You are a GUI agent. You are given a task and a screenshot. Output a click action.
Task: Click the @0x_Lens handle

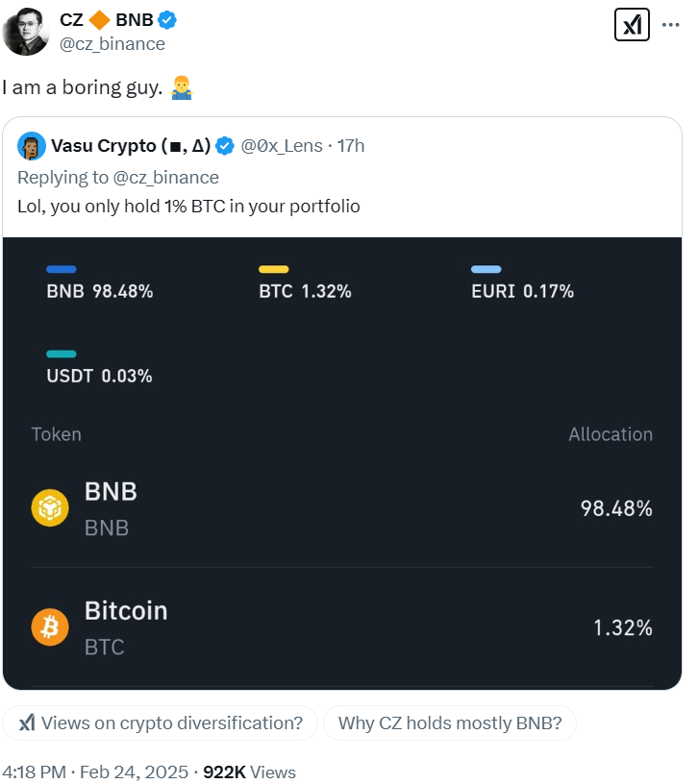click(282, 146)
